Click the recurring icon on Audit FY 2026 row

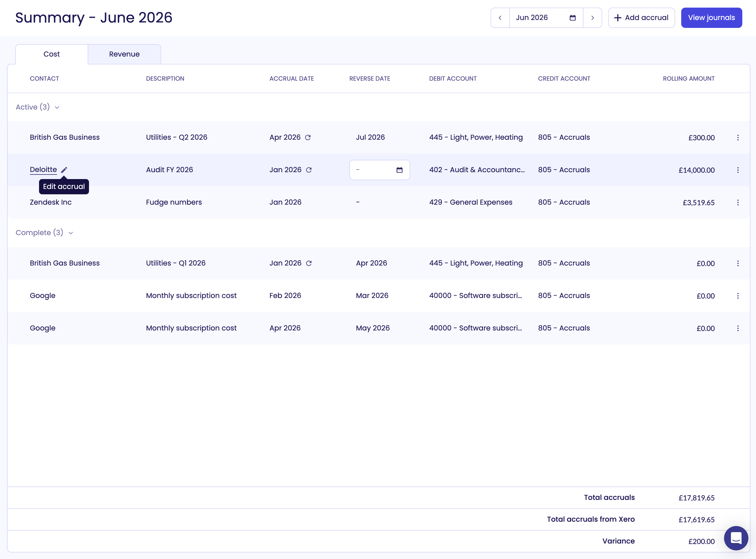pyautogui.click(x=309, y=170)
